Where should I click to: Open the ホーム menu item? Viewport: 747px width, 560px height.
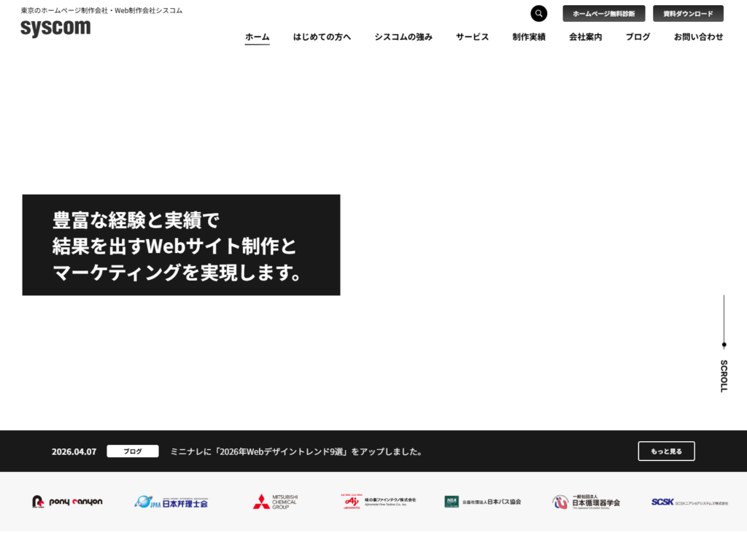coord(257,37)
